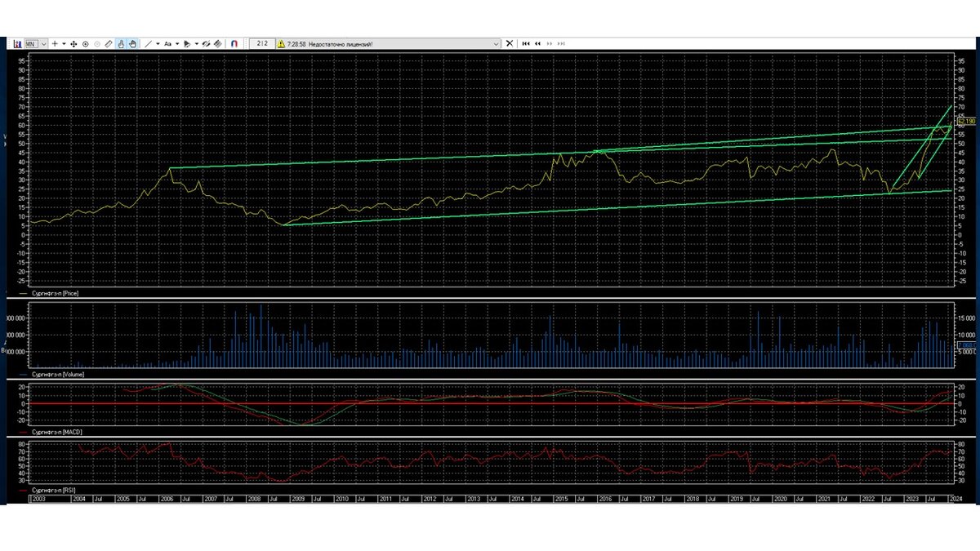The height and width of the screenshot is (551, 980).
Task: Click the rewind double-arrow button
Action: click(537, 44)
